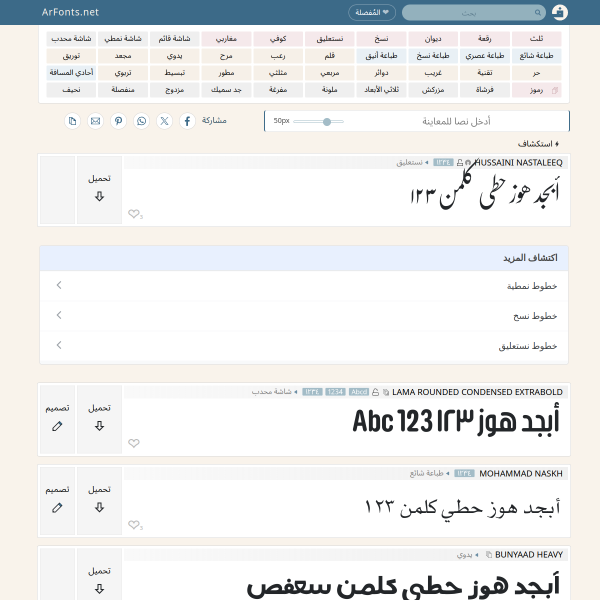Download Mohammad Naskh font
Image resolution: width=600 pixels, height=600 pixels.
99,501
